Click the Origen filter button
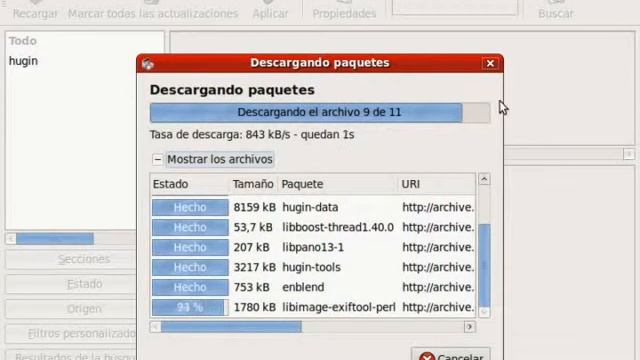The width and height of the screenshot is (640, 360). click(71, 309)
